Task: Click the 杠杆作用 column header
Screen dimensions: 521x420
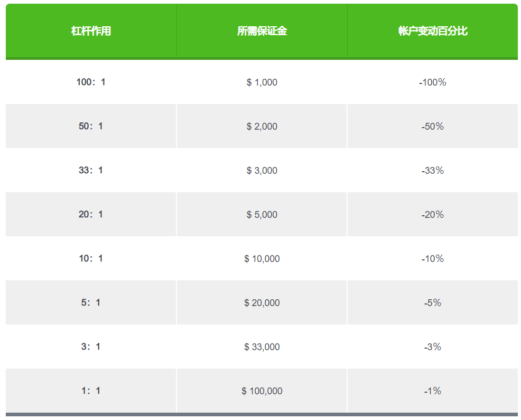Action: pyautogui.click(x=91, y=31)
